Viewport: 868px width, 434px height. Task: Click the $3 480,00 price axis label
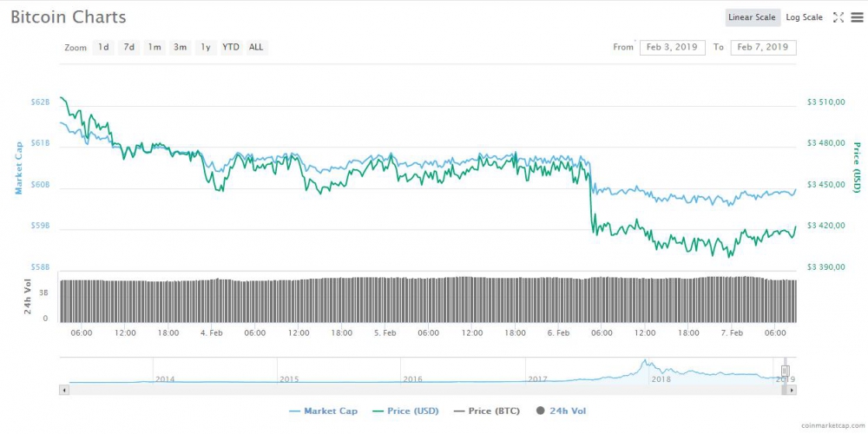[x=826, y=143]
